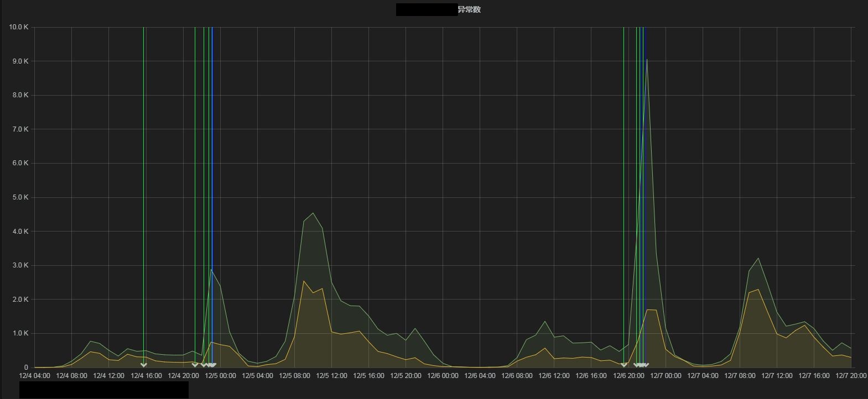Click the 12/5 20:00 time label
The image size is (868, 399).
coord(406,376)
